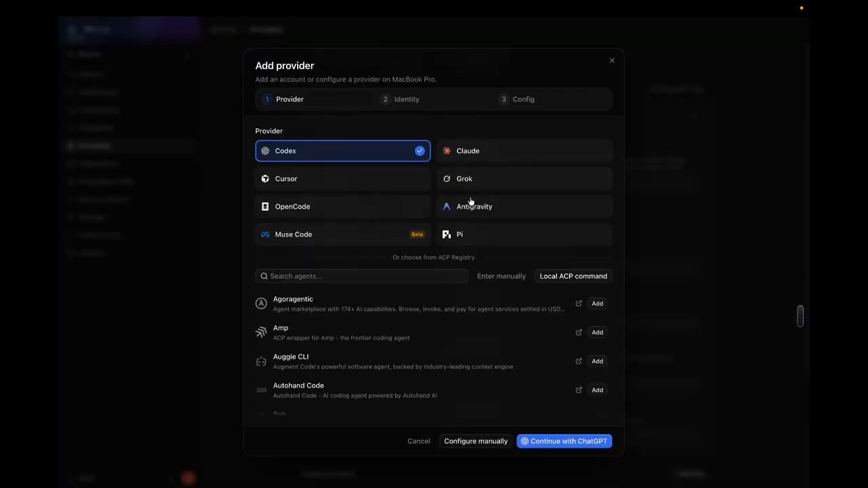Click the Claude starburst icon
The height and width of the screenshot is (488, 868).
(x=446, y=150)
